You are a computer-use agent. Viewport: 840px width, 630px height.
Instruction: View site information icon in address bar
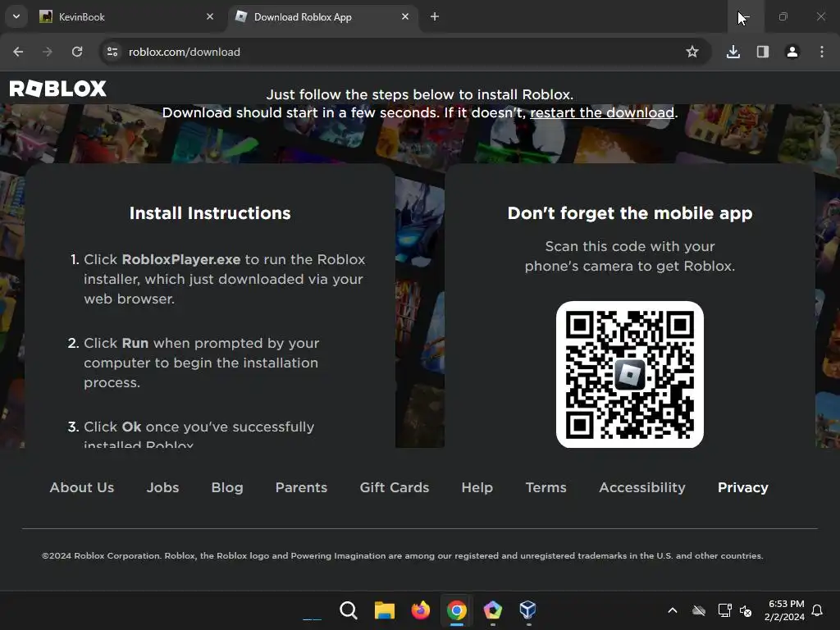point(112,52)
